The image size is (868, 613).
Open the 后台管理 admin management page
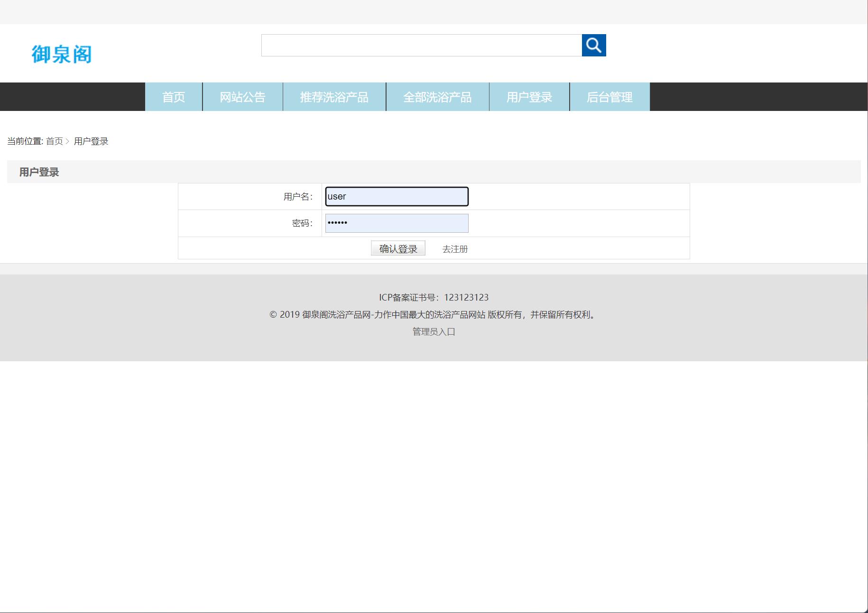point(609,97)
